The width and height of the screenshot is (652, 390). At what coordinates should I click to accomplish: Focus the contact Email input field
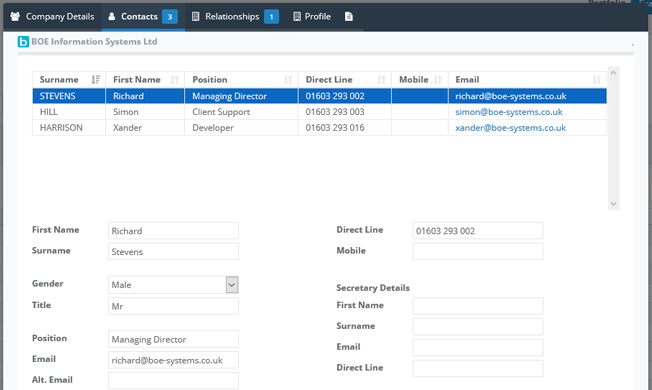pos(173,360)
